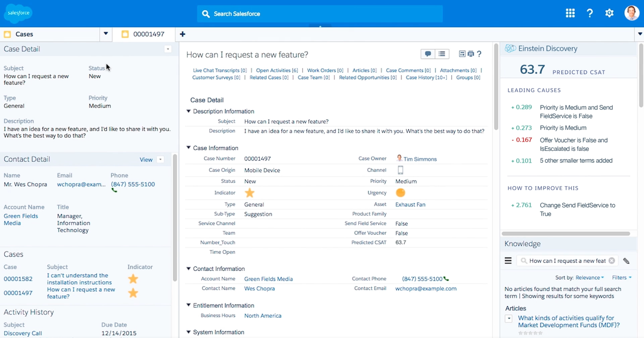The image size is (644, 338).
Task: Open case 00001582 in sidebar
Action: click(18, 279)
